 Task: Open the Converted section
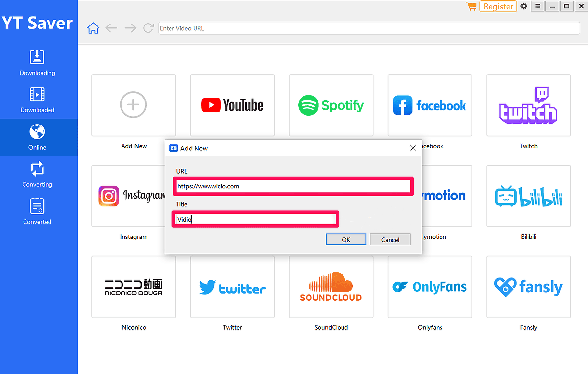[x=37, y=211]
